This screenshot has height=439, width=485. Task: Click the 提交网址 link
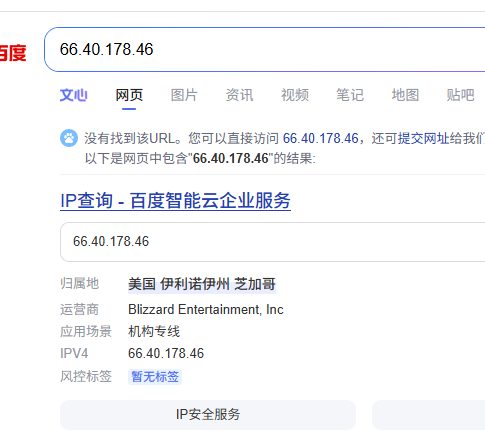tap(423, 138)
